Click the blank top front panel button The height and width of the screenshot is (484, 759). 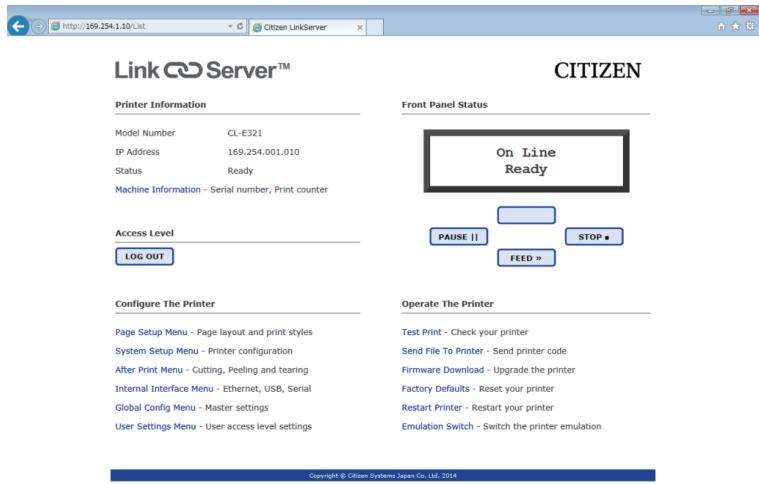point(526,215)
